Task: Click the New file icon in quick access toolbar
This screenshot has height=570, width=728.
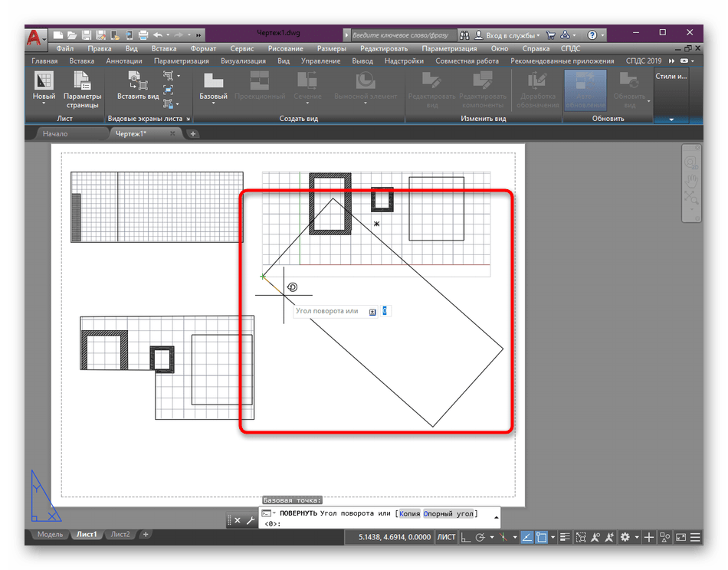Action: [x=58, y=34]
